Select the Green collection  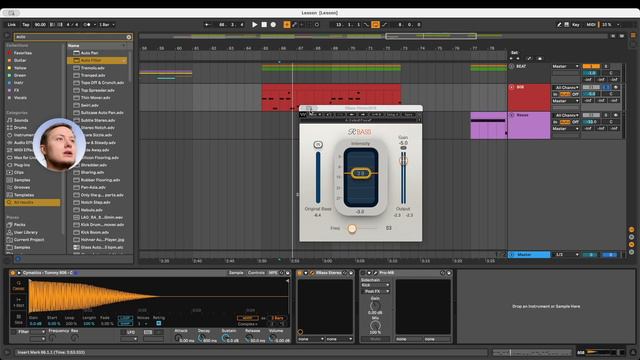click(20, 75)
